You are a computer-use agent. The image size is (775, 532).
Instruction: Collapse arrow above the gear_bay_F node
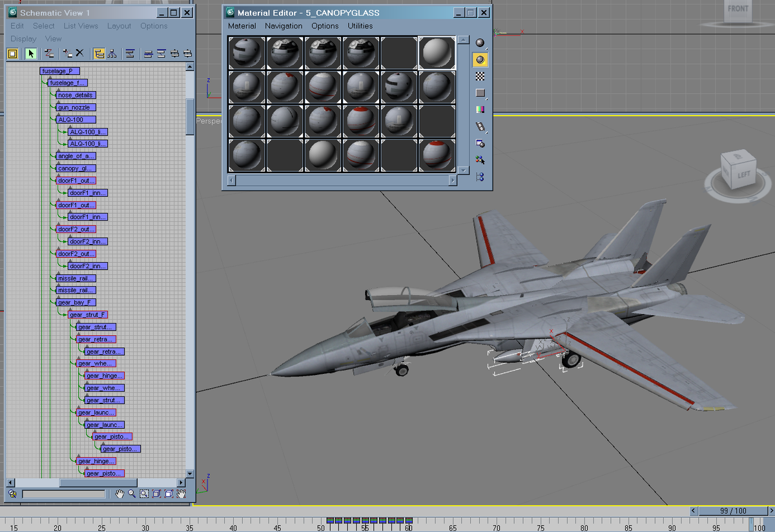click(59, 298)
